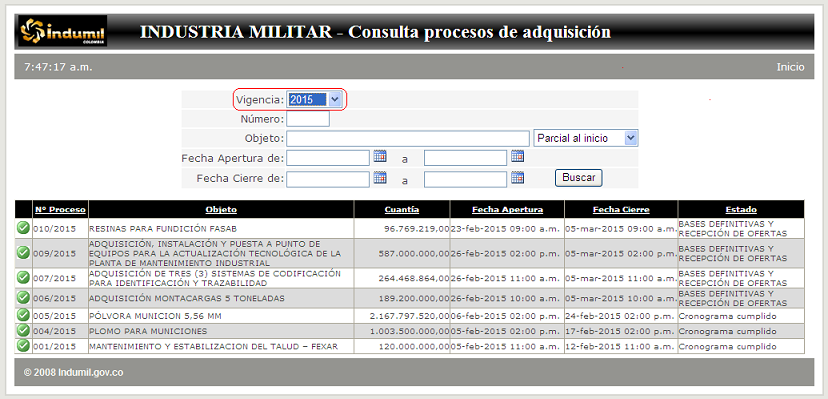Screen dimensions: 828x399
Task: Click green check icon for process 004/2015
Action: (x=23, y=330)
